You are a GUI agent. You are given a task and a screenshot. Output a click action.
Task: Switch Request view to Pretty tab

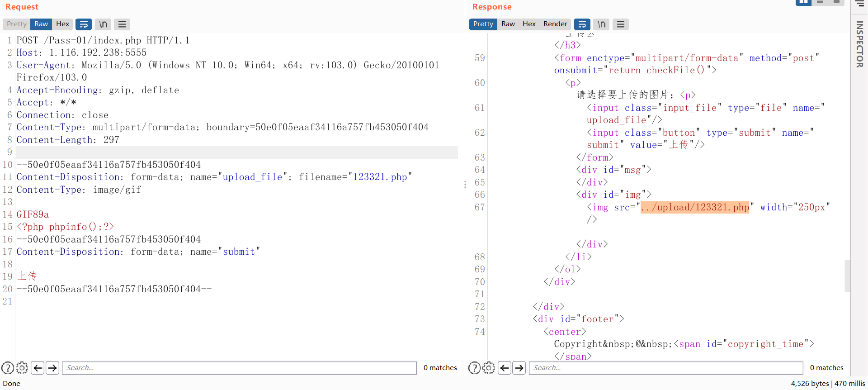pos(17,24)
